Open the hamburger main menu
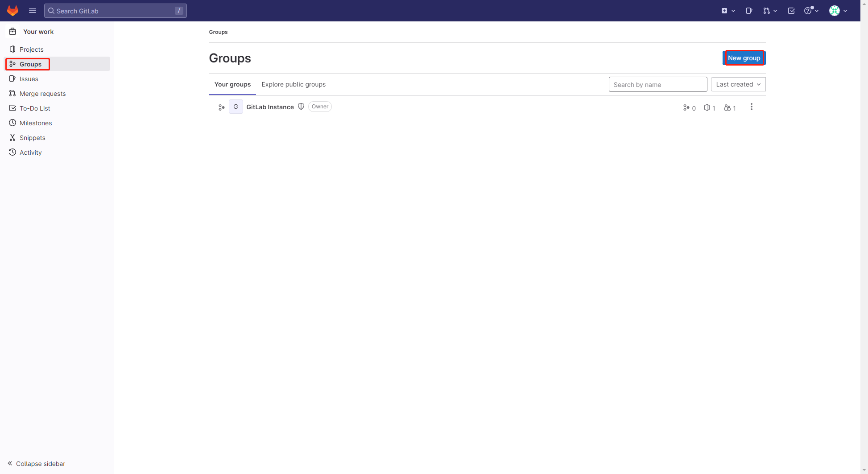This screenshot has width=868, height=474. tap(33, 11)
